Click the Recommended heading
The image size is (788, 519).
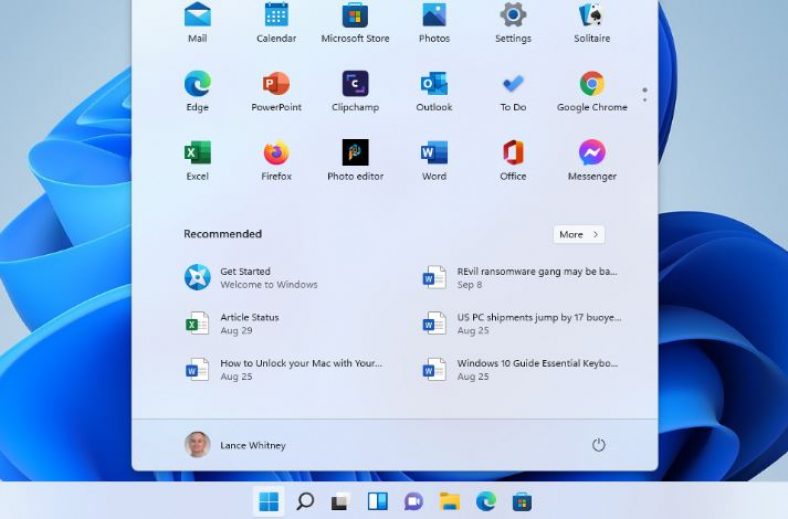tap(223, 234)
